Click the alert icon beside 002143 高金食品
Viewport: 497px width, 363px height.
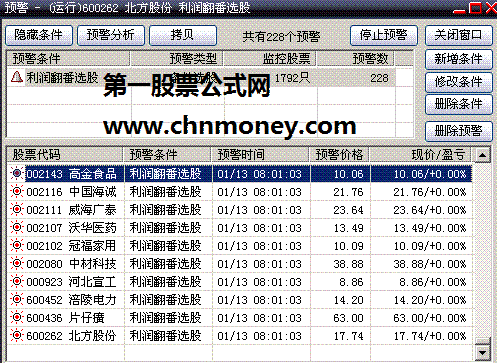(x=17, y=173)
